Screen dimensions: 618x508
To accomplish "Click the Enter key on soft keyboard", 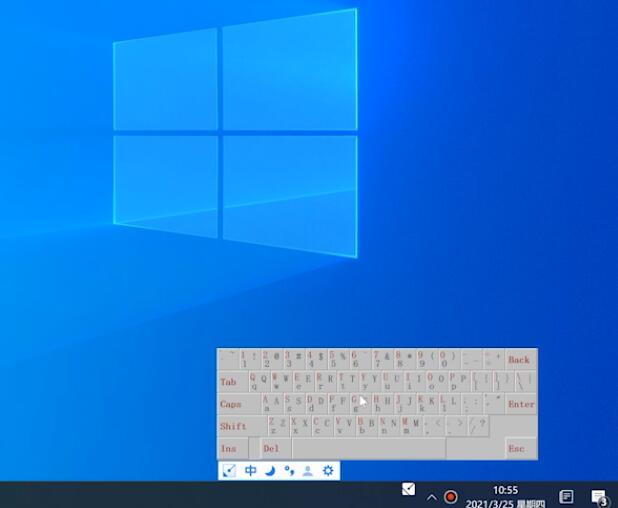I will [521, 404].
